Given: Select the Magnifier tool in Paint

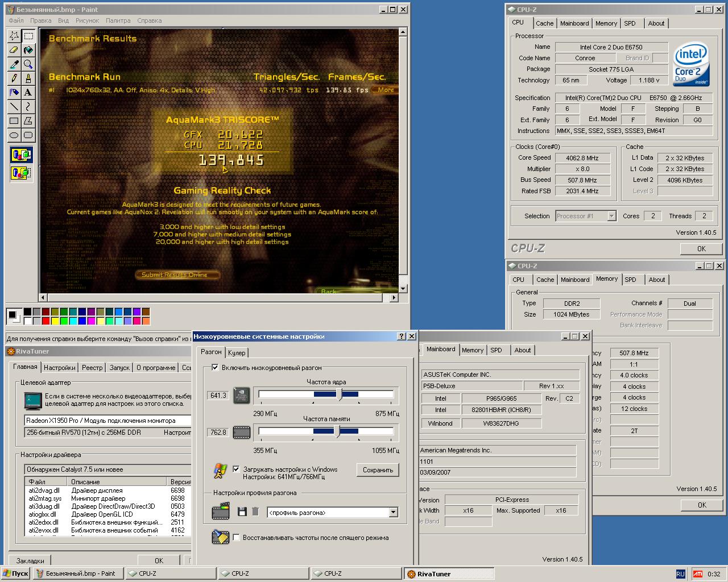Looking at the screenshot, I should tap(28, 64).
